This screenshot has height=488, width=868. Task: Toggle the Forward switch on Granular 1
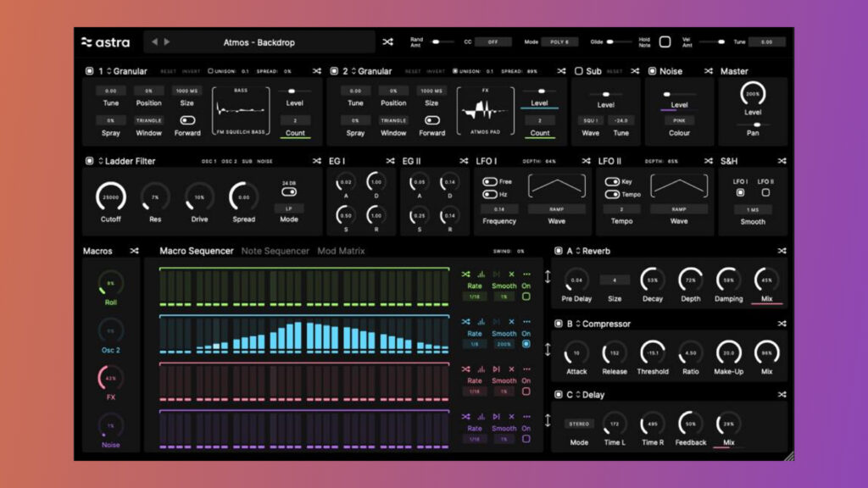tap(187, 120)
